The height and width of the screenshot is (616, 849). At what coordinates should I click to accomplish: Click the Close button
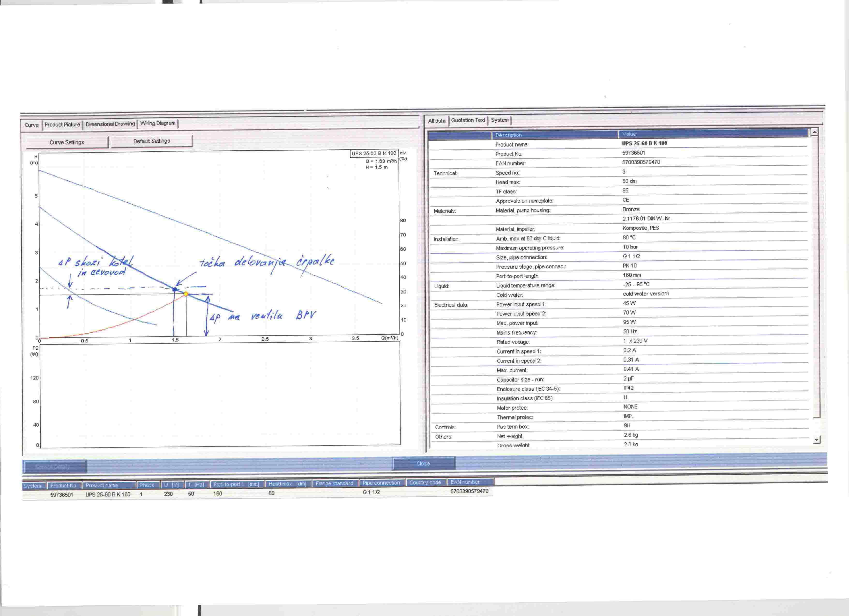423,463
